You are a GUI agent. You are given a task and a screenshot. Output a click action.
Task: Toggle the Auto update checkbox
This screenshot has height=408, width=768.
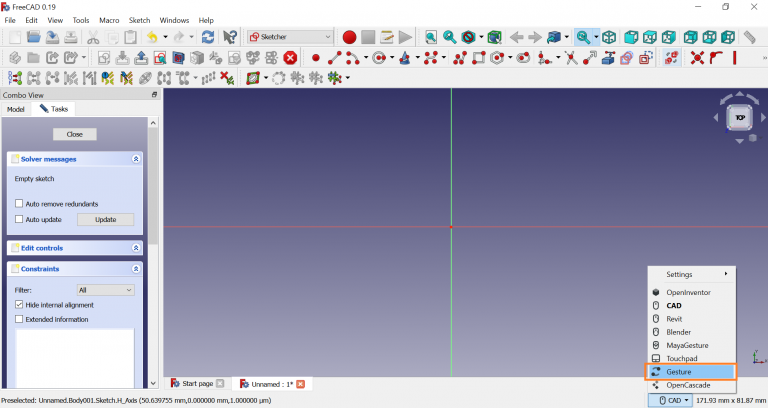coord(19,219)
